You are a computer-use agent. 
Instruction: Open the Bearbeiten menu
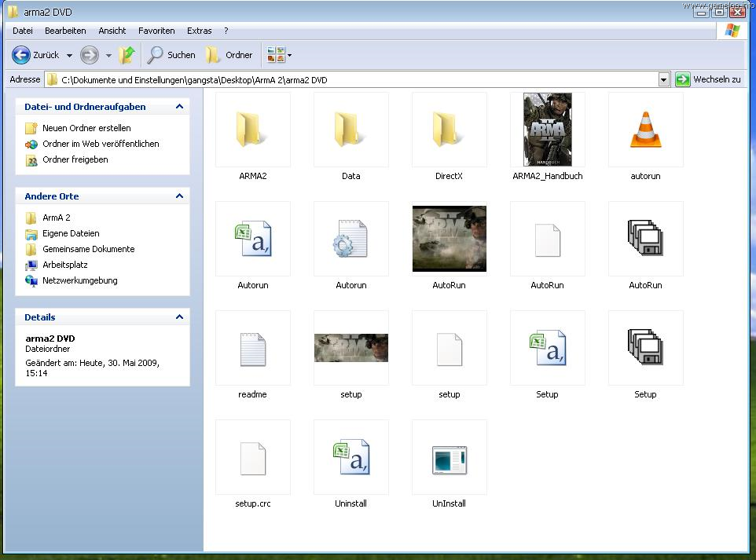click(x=65, y=31)
